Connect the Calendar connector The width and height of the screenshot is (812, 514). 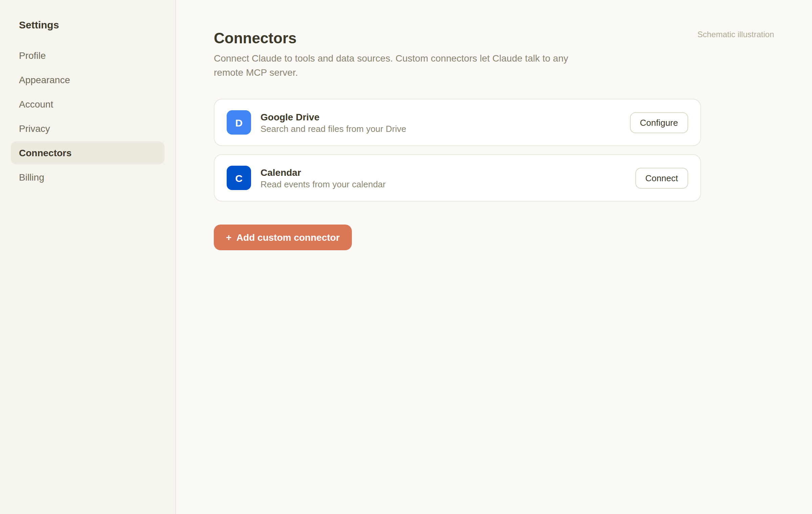(x=661, y=178)
